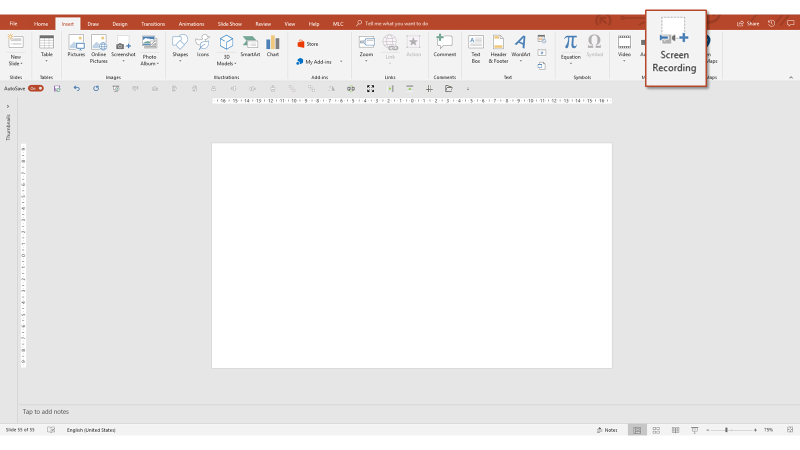Viewport: 800px width, 450px height.
Task: Open the Slide Show tab
Action: (230, 23)
